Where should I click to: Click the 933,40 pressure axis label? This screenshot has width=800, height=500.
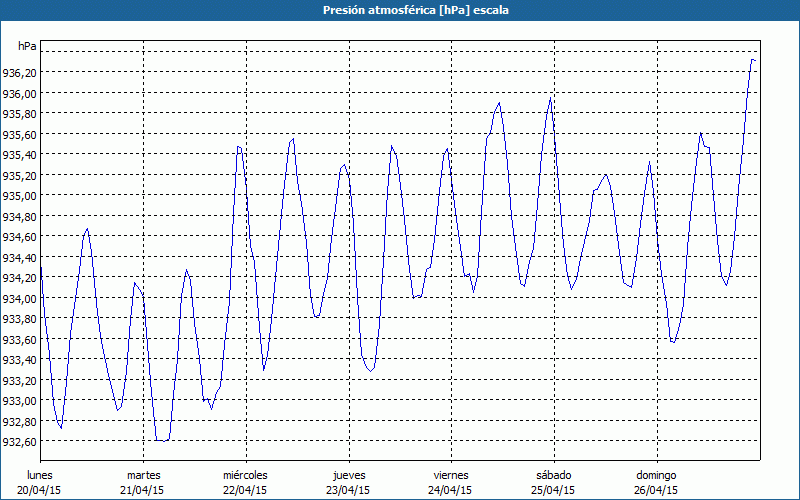[x=20, y=360]
